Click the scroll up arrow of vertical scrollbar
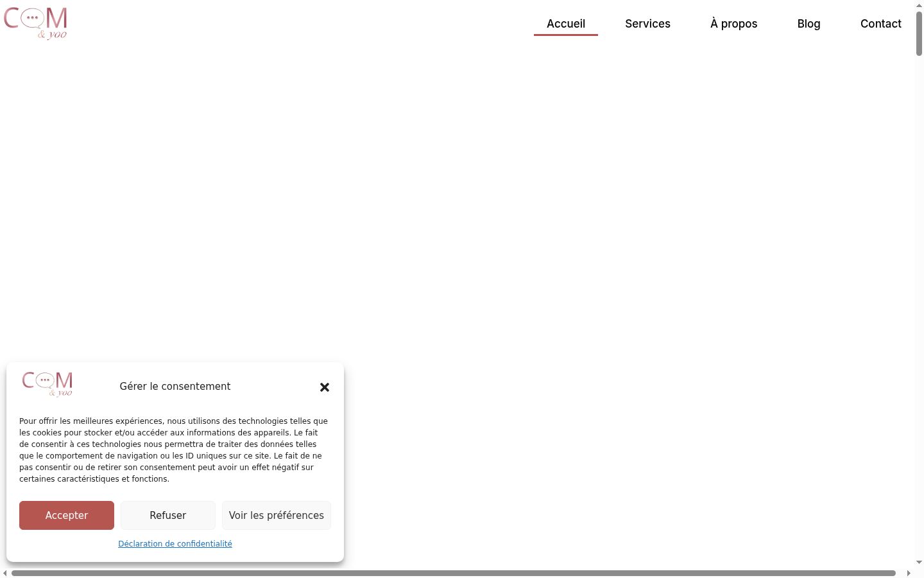Screen dimensions: 924x578 [919, 5]
